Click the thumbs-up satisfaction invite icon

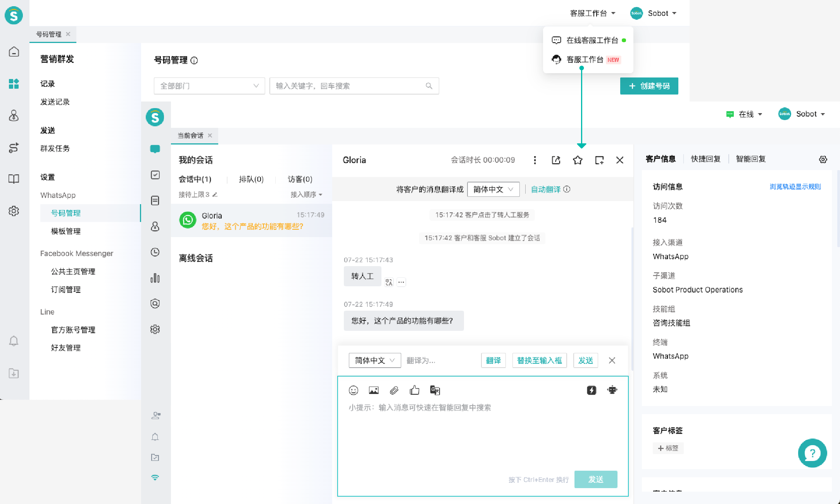point(414,390)
